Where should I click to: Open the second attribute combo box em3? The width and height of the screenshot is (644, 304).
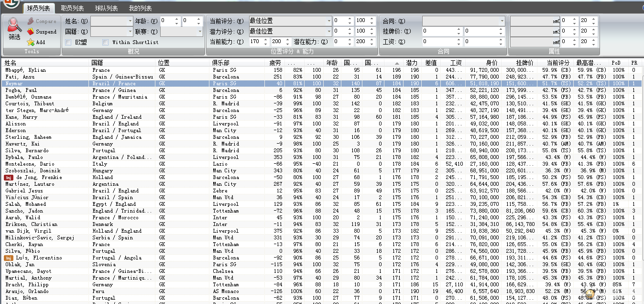[535, 32]
